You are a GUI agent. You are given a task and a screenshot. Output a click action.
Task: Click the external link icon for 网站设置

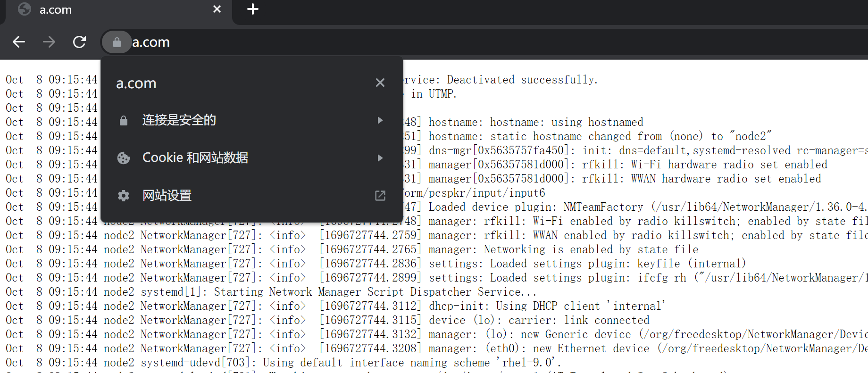pyautogui.click(x=380, y=196)
